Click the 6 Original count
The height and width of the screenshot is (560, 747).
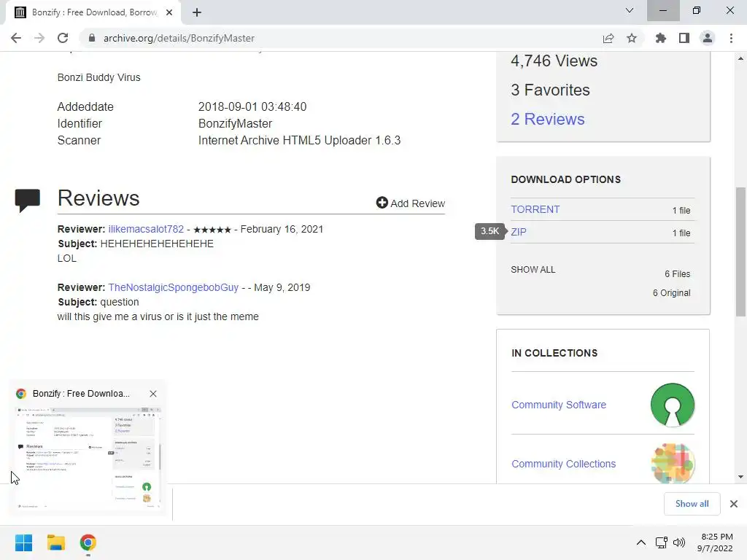(x=671, y=293)
